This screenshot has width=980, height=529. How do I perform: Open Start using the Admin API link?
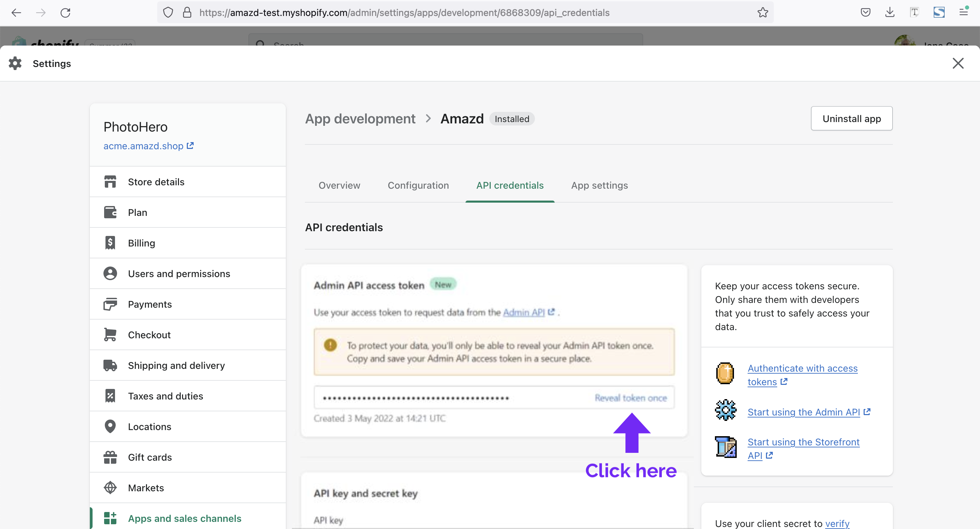tap(809, 412)
